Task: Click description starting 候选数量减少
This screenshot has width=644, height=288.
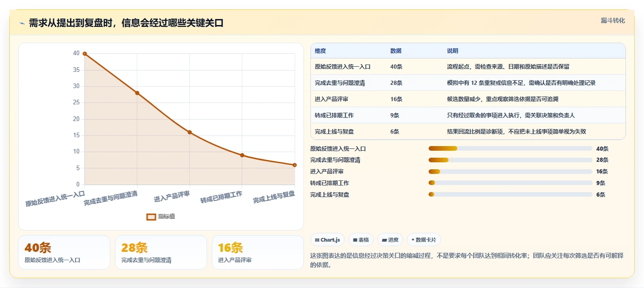Action: 502,99
